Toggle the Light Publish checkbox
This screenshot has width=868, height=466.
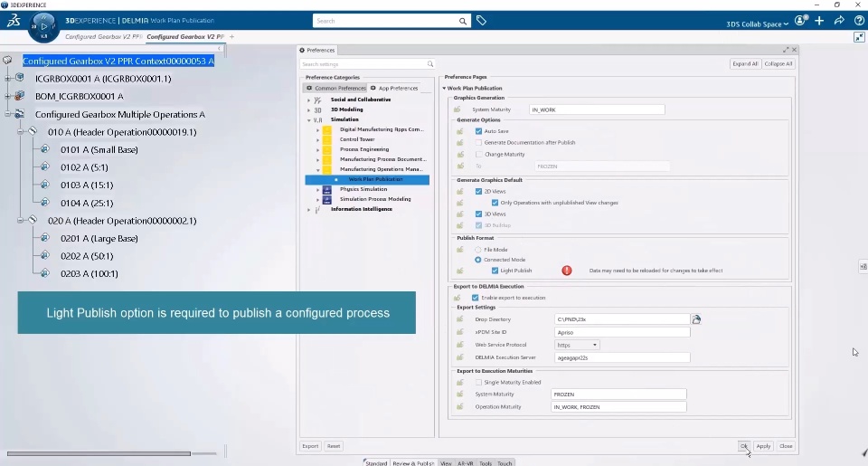click(495, 271)
